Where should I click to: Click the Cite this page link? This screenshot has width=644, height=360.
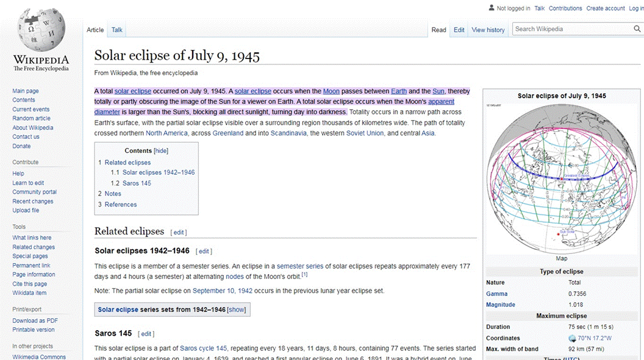[x=29, y=284]
